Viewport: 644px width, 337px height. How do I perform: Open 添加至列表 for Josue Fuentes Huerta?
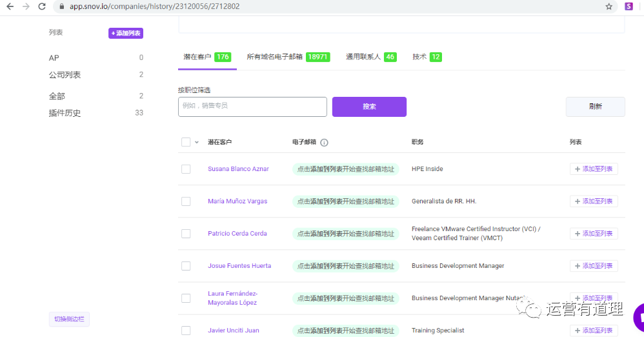click(594, 266)
